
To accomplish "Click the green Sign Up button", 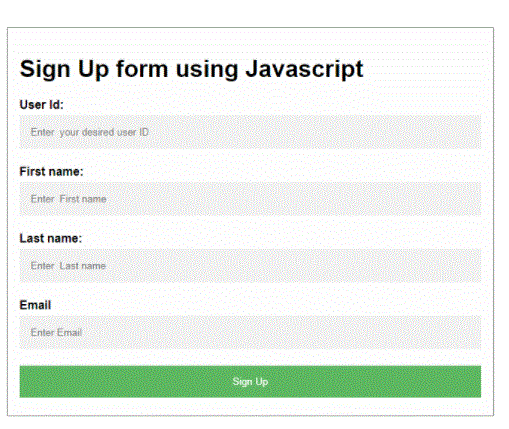I will [250, 381].
